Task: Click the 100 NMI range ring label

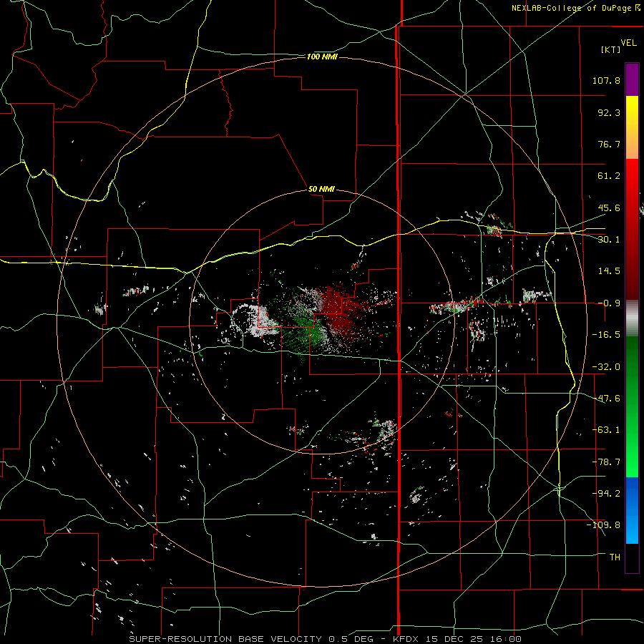Action: click(322, 57)
